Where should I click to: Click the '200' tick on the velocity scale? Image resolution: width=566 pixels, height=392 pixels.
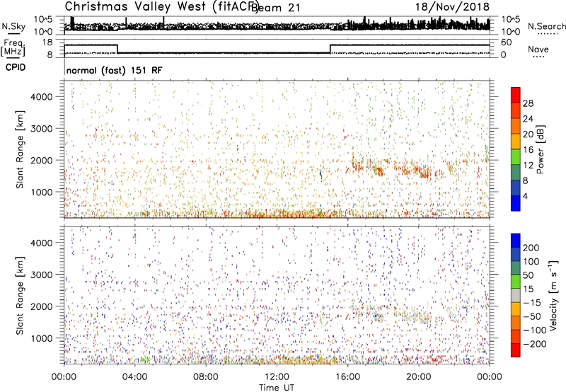point(531,248)
